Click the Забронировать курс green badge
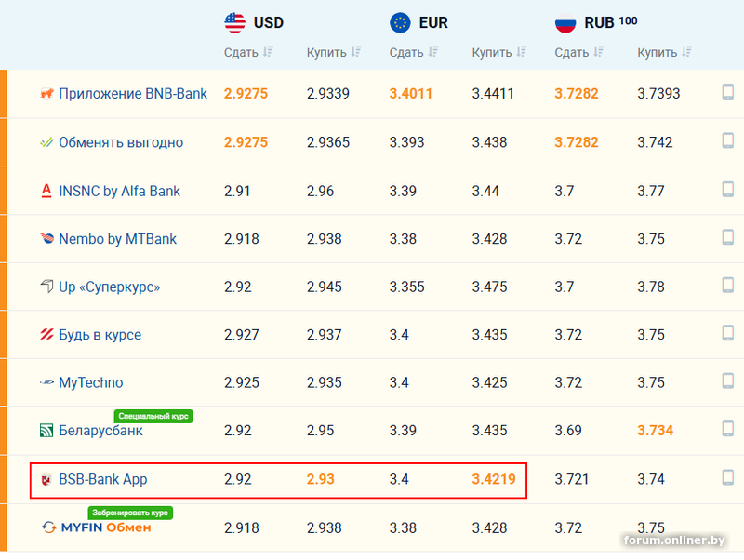 [130, 513]
